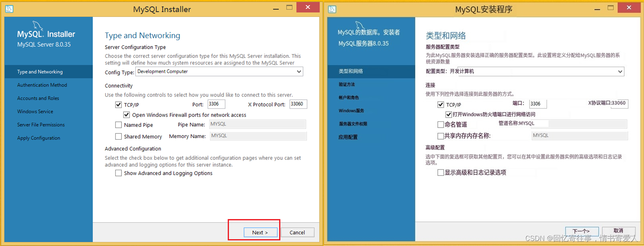Viewport: 644px width, 246px height.
Task: Check the 共享内存 checkbox
Action: tap(441, 136)
